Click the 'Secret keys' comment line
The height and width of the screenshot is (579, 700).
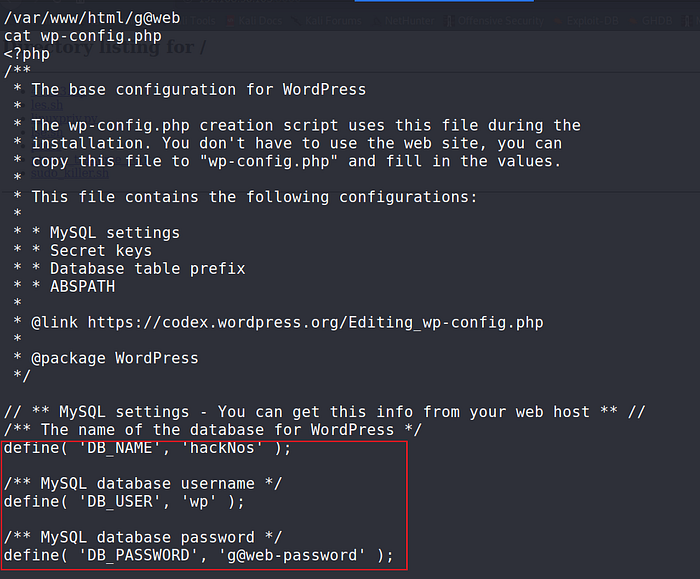tap(100, 250)
